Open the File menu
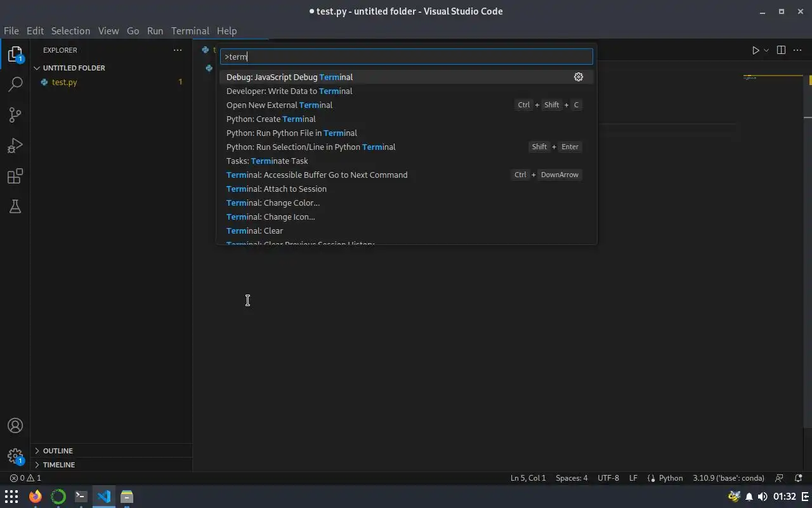This screenshot has width=812, height=508. click(11, 30)
